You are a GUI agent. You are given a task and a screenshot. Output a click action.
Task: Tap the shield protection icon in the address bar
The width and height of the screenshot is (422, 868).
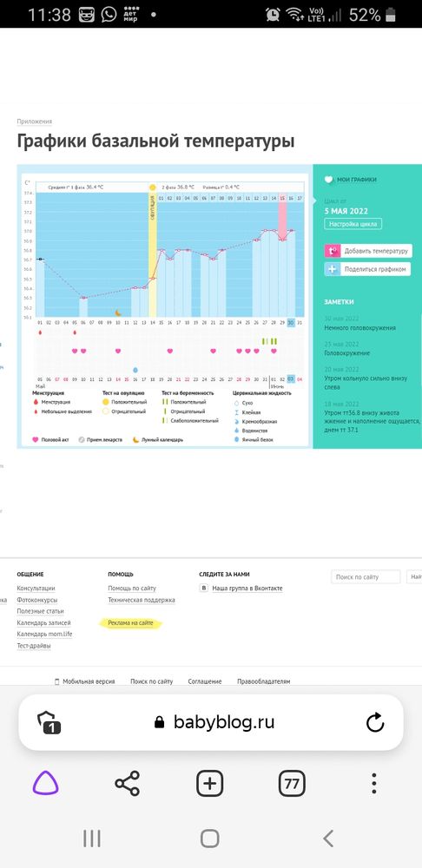49,723
